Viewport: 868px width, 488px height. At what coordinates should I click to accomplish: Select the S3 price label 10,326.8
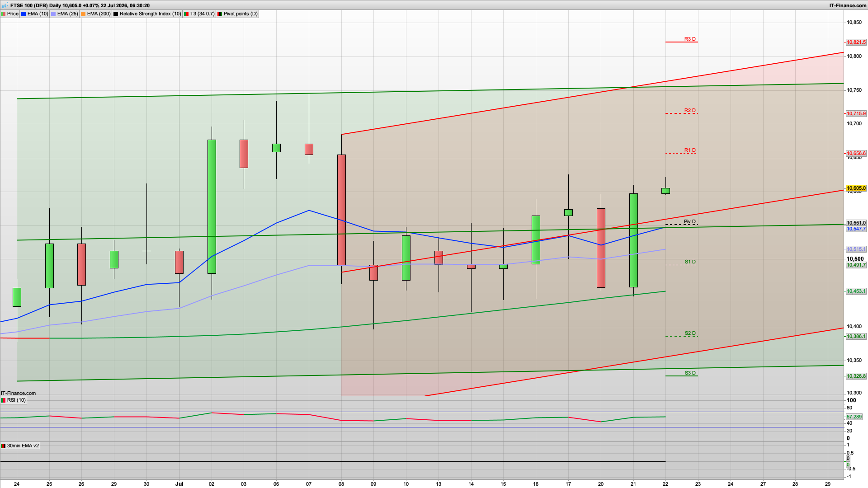tap(856, 376)
